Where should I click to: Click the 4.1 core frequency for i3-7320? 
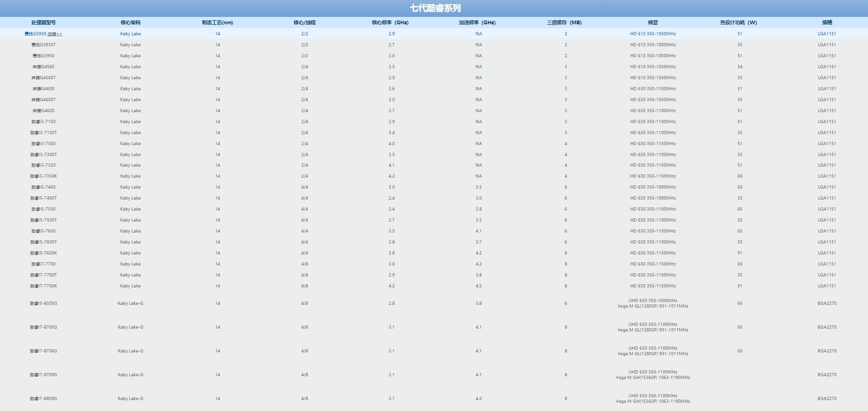point(392,165)
